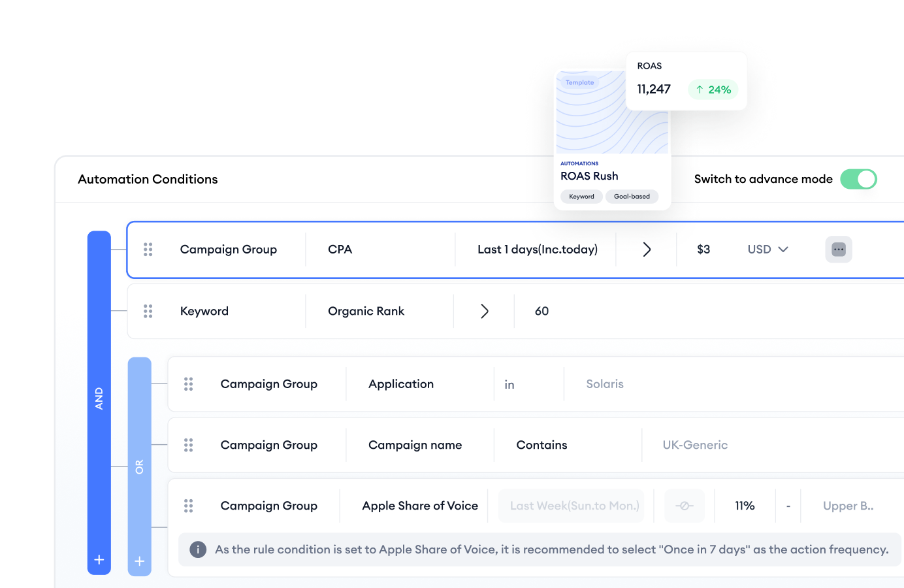Expand the chevron on the CPA condition row
The height and width of the screenshot is (588, 904).
(x=646, y=249)
